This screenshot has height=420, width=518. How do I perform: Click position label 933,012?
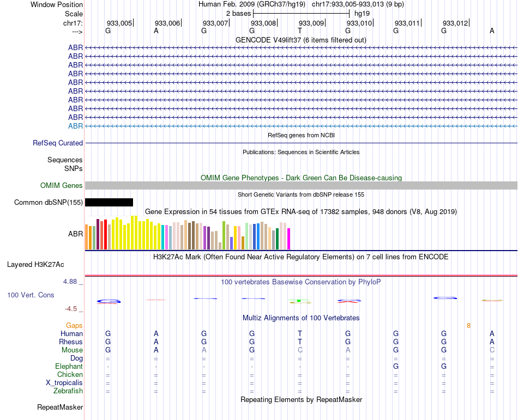tap(455, 23)
